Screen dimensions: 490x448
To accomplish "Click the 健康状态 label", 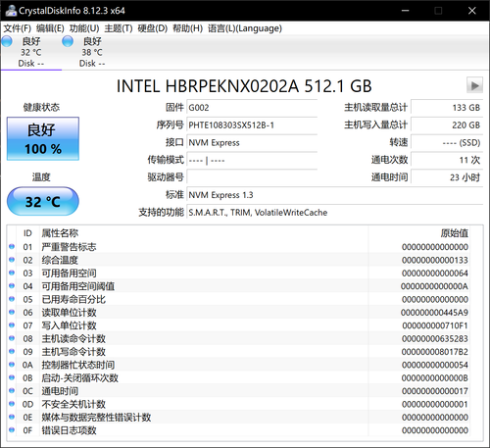I will click(x=41, y=107).
